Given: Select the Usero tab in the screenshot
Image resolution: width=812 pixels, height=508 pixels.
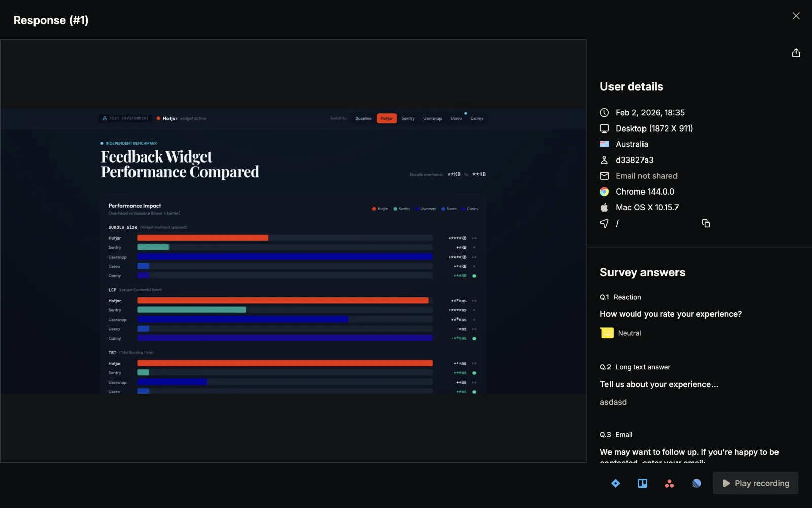Looking at the screenshot, I should pos(456,118).
